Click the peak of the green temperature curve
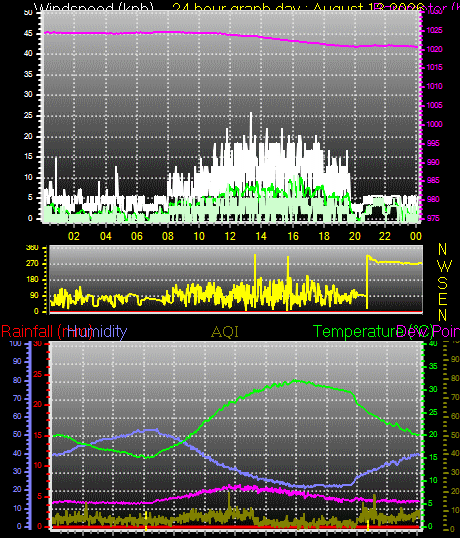This screenshot has height=538, width=460. pyautogui.click(x=296, y=381)
